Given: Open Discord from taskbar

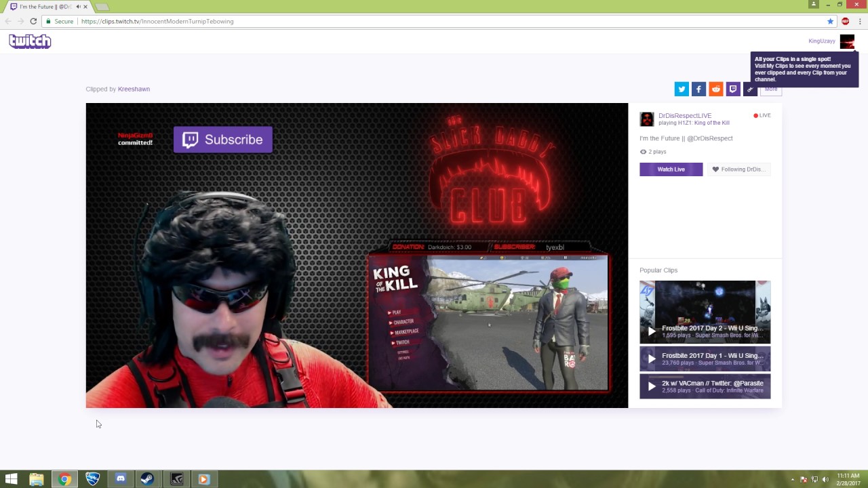Looking at the screenshot, I should (x=120, y=479).
